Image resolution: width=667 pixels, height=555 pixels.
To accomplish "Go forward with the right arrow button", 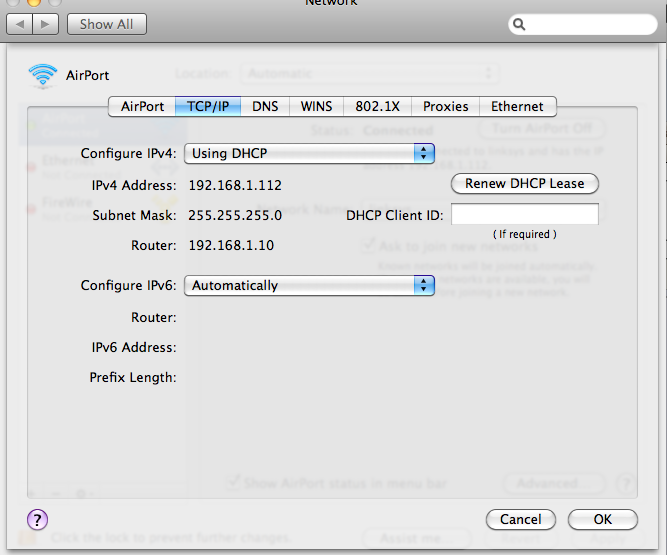I will coord(46,24).
